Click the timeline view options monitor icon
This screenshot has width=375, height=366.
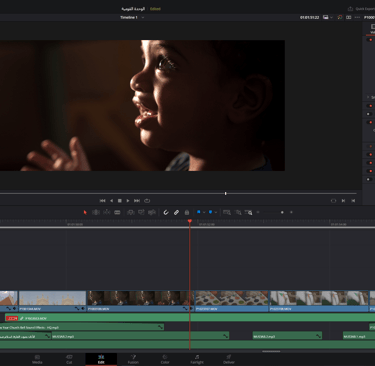click(326, 17)
